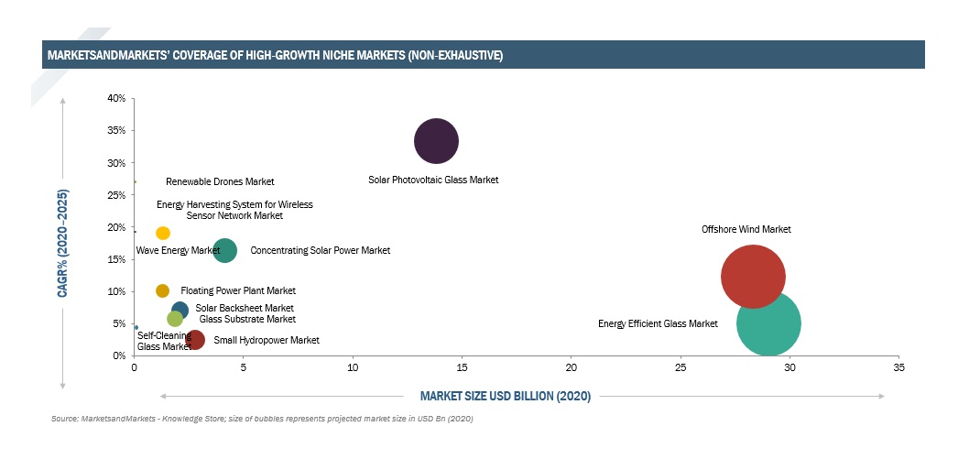The height and width of the screenshot is (470, 980).
Task: Click the "Renewable Drones Market" text label
Action: [220, 182]
